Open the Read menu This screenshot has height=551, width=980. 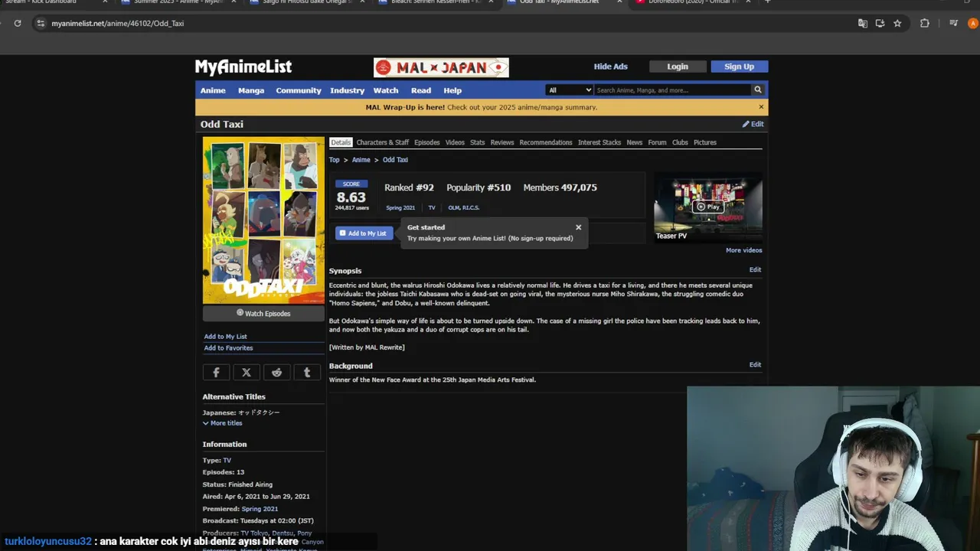421,90
